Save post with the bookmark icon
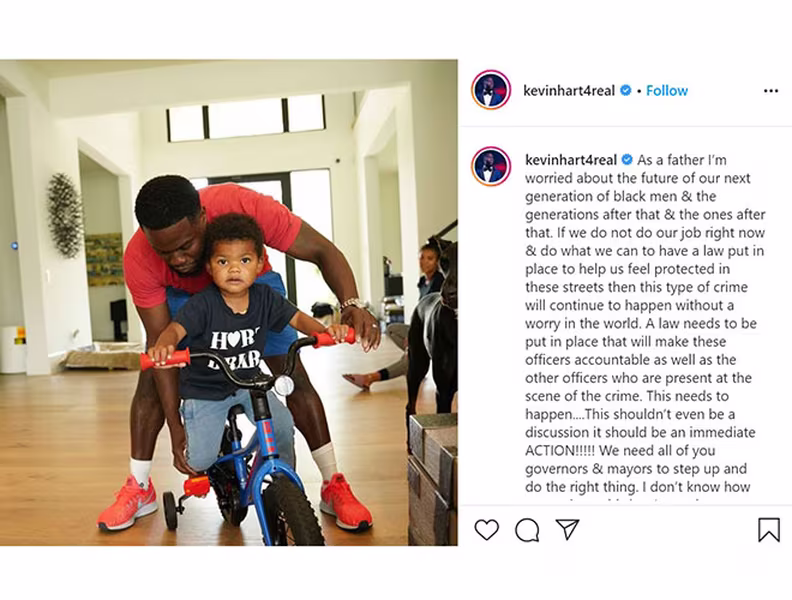 pyautogui.click(x=769, y=530)
